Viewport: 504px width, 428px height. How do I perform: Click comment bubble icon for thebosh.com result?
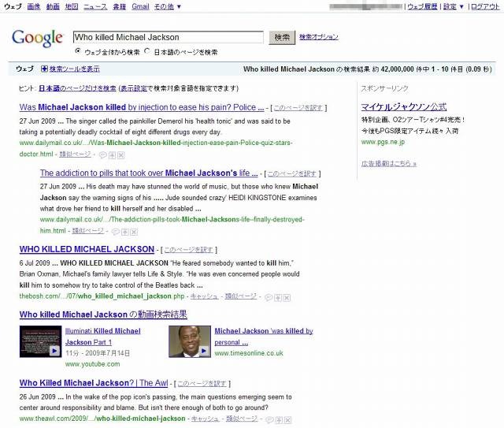point(269,298)
